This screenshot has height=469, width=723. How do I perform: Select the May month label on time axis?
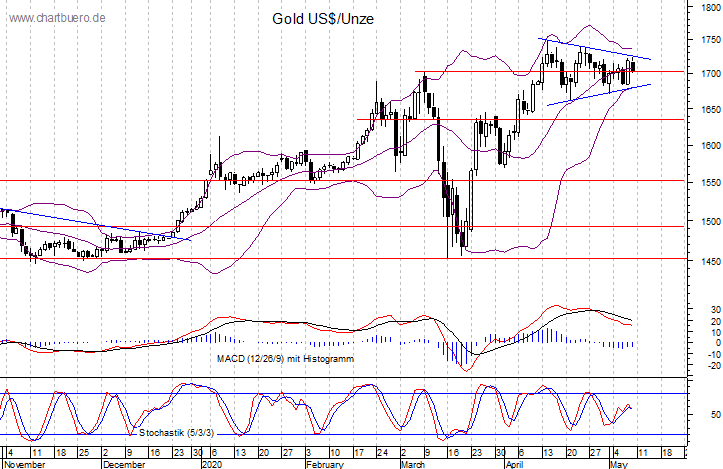tap(619, 464)
